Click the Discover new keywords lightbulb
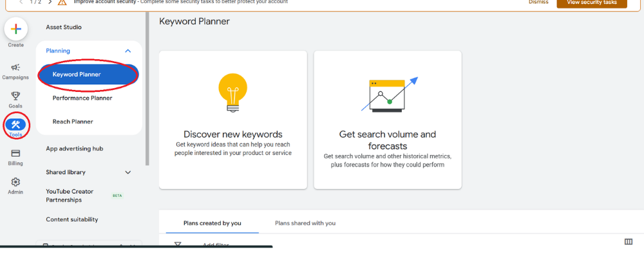644x279 pixels. point(233,93)
